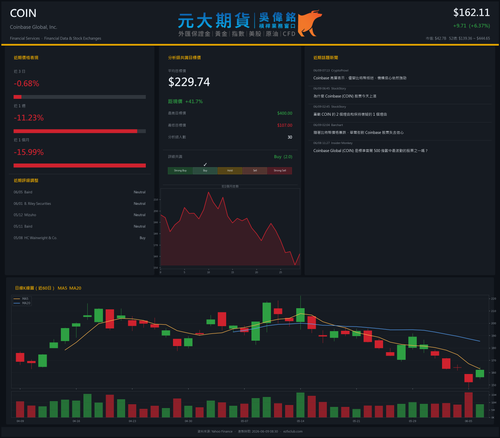The height and width of the screenshot is (438, 500).
Task: Click the green +41.7% upside value
Action: [x=194, y=101]
